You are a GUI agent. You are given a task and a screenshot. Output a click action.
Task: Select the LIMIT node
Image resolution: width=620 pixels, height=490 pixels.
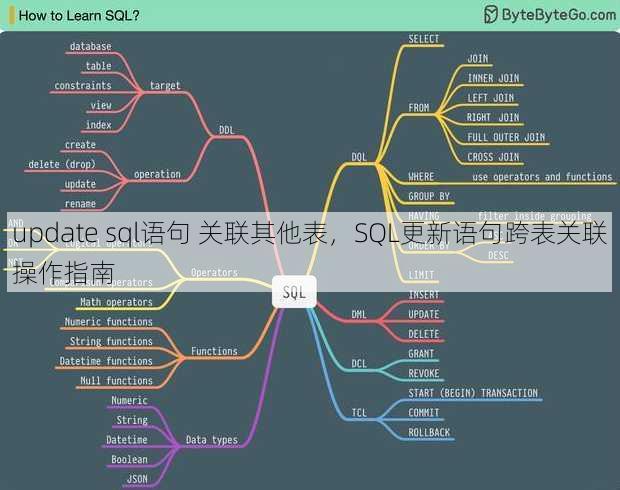(x=421, y=275)
